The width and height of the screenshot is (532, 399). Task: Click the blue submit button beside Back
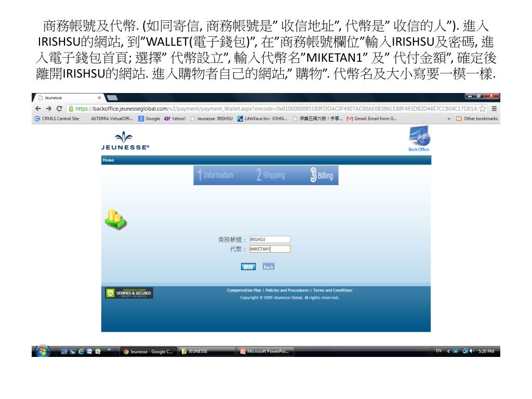pos(248,267)
